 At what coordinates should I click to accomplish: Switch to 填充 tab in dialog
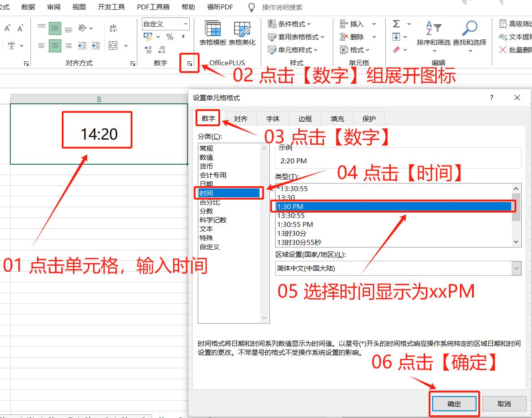point(337,119)
